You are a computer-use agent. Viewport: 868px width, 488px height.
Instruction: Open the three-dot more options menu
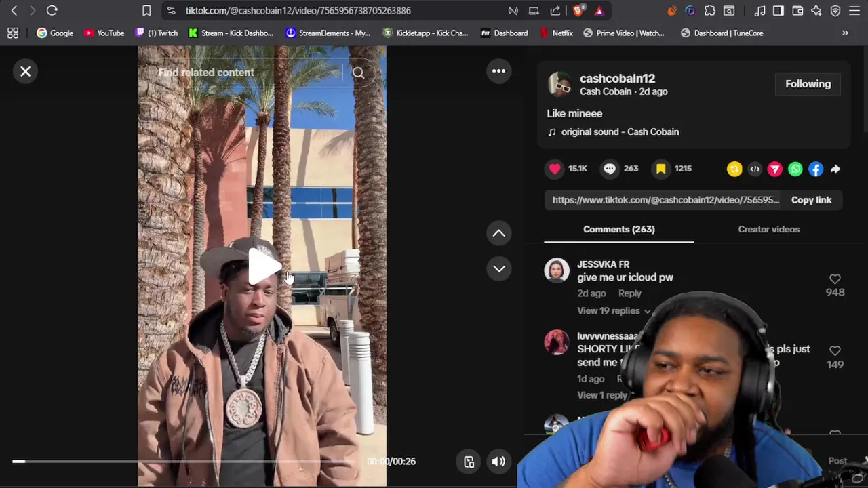click(498, 70)
